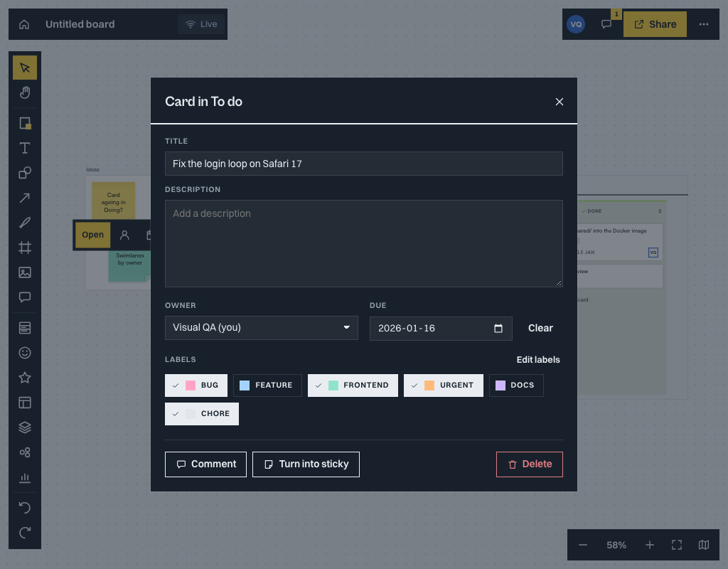This screenshot has height=569, width=728.
Task: Enable the DOCS label
Action: [516, 385]
